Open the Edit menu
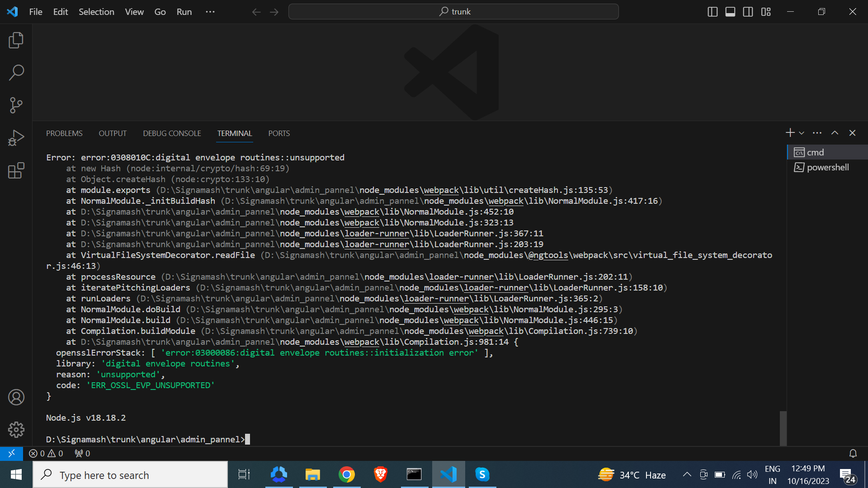The width and height of the screenshot is (868, 488). point(61,12)
